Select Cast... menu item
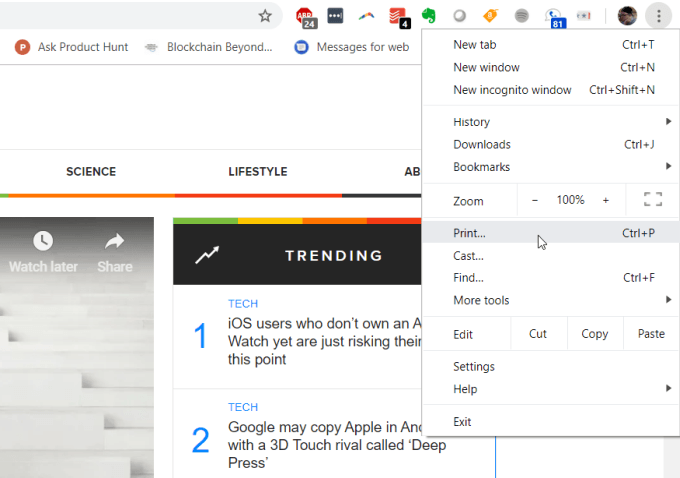 [x=551, y=255]
